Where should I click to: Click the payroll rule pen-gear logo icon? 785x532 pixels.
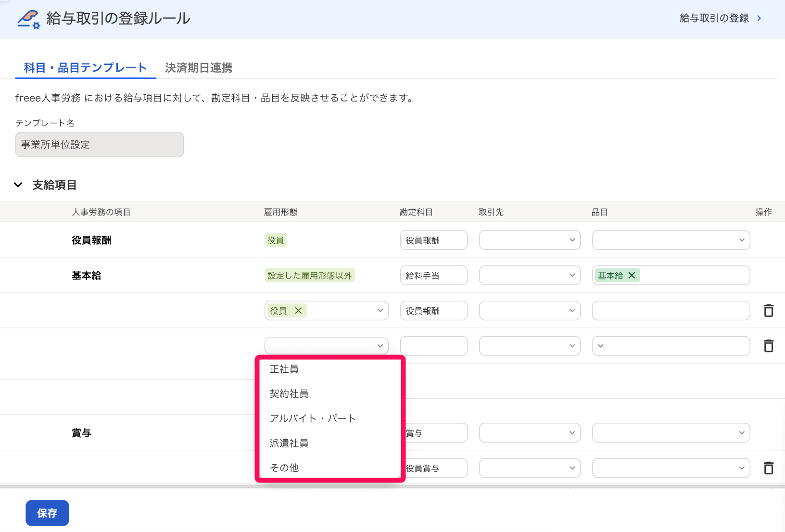(x=29, y=19)
